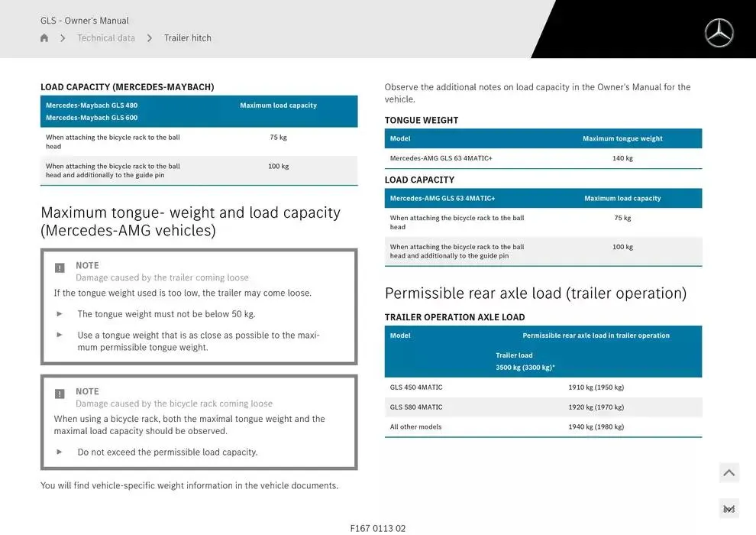Click arrow bullet beside 'must not be below 50 kg'
The image size is (756, 535).
60,314
